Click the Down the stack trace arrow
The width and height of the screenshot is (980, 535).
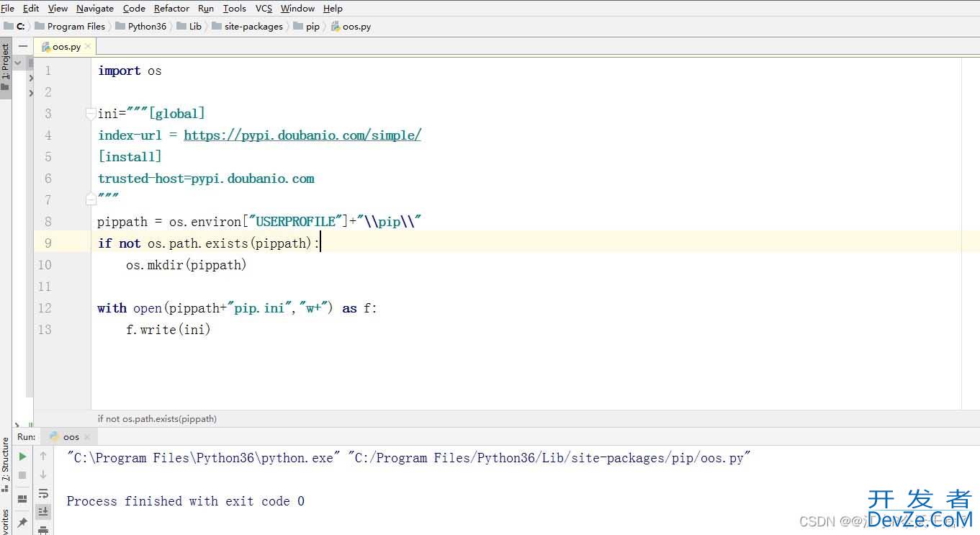pyautogui.click(x=43, y=475)
